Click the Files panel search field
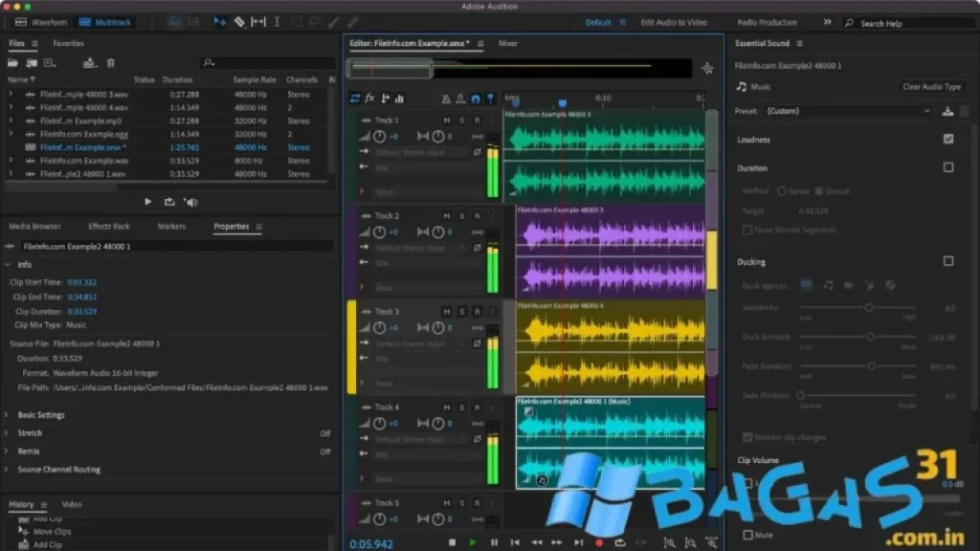This screenshot has height=551, width=980. [x=268, y=62]
